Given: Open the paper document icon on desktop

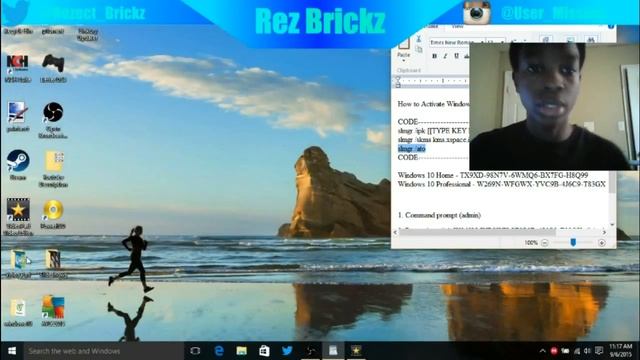Looking at the screenshot, I should coord(18,308).
